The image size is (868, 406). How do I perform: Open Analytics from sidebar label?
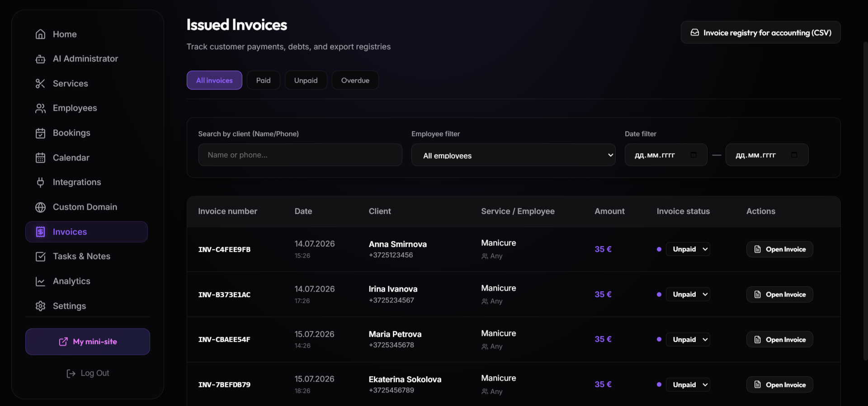71,281
